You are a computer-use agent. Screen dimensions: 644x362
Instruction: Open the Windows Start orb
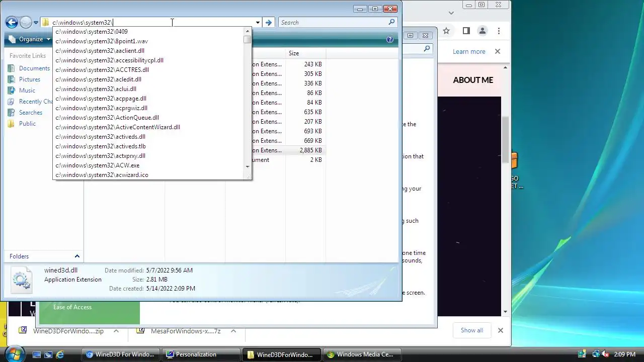click(x=15, y=354)
